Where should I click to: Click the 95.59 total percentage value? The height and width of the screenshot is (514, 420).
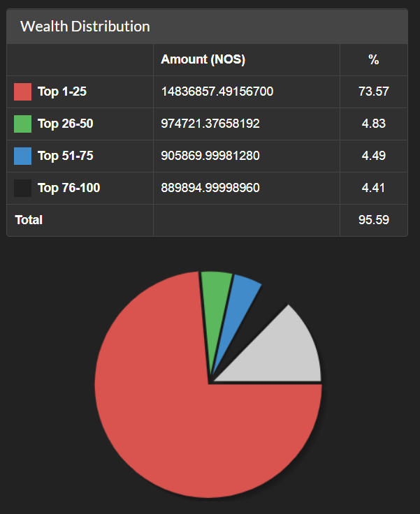374,220
